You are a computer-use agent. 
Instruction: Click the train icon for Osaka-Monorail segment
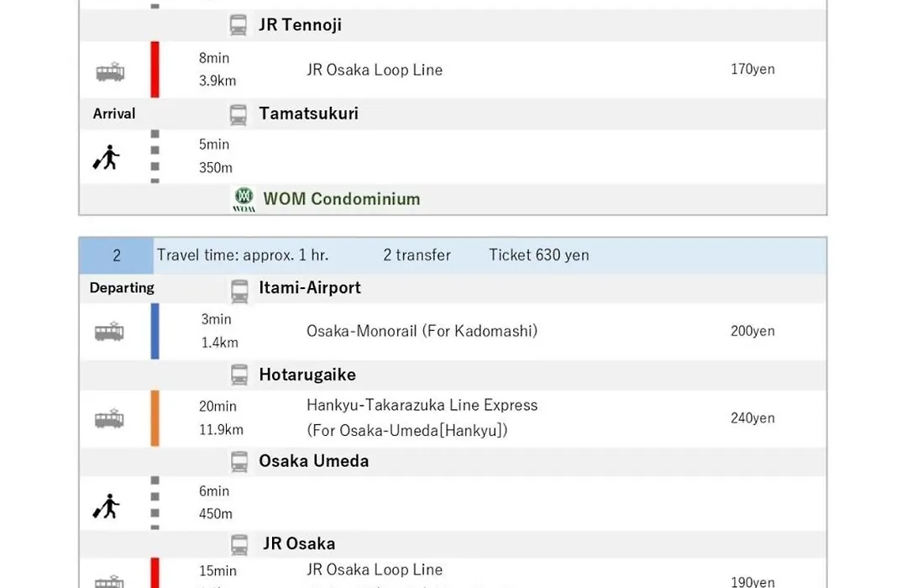coord(109,332)
